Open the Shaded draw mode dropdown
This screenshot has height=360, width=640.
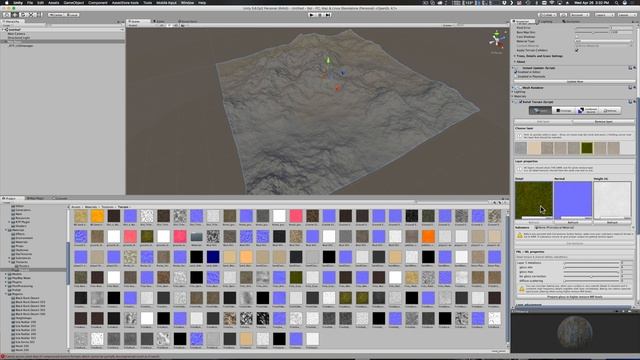click(x=142, y=25)
